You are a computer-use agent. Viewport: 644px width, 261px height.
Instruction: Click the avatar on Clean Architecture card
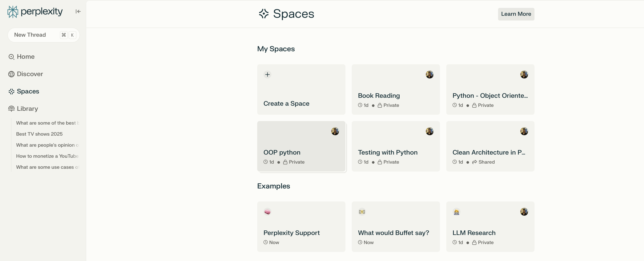(524, 131)
